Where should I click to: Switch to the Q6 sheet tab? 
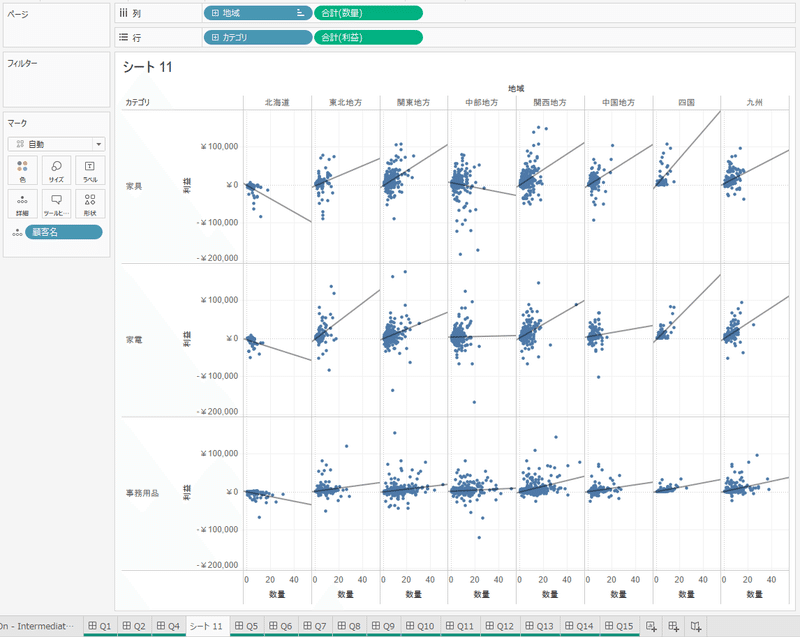pyautogui.click(x=281, y=626)
